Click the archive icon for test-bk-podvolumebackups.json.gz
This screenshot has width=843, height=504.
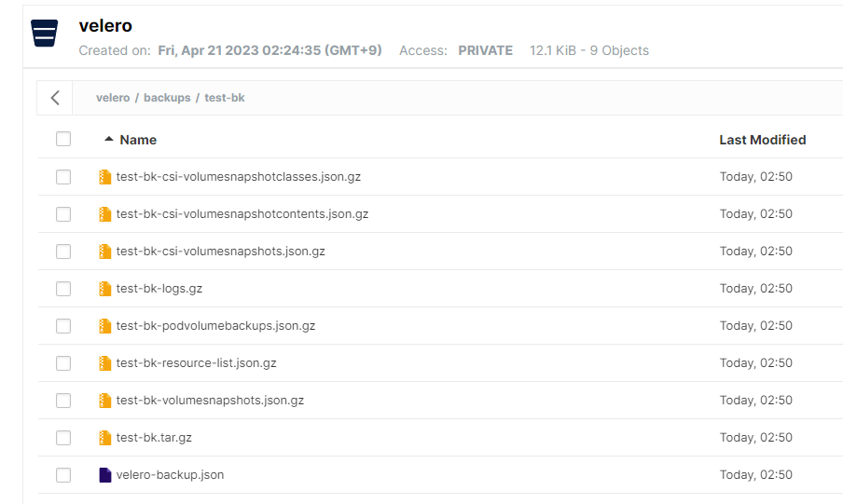pyautogui.click(x=104, y=326)
